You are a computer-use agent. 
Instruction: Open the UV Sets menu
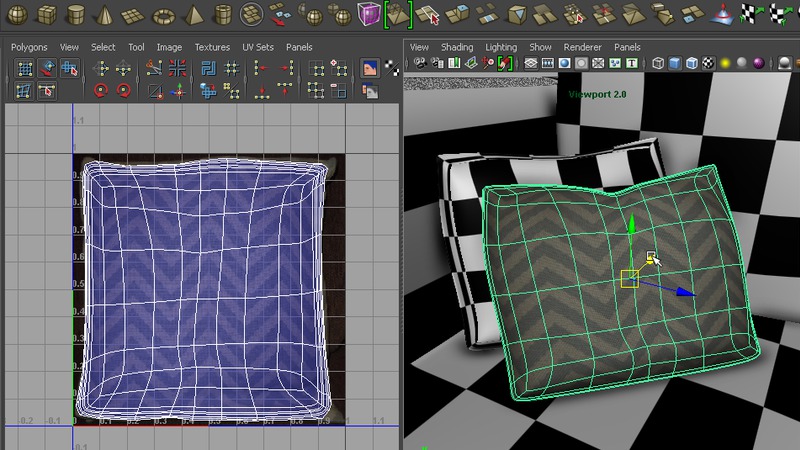click(x=257, y=47)
